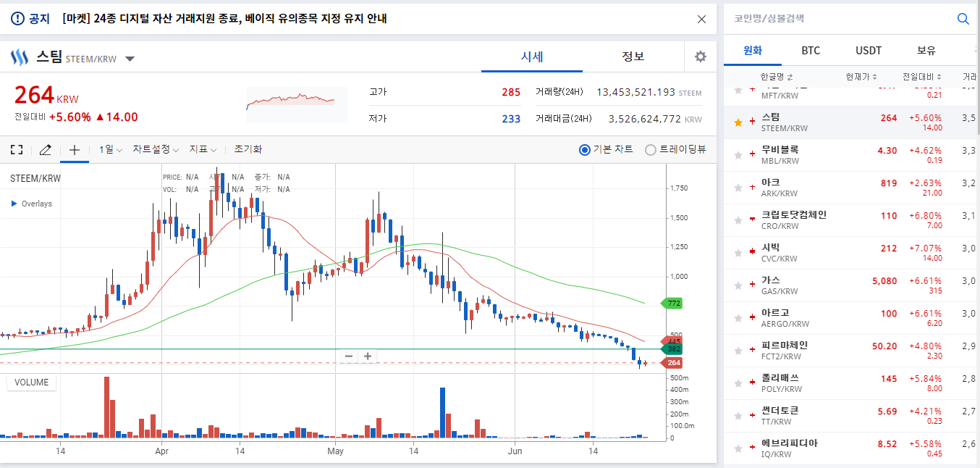Favorite 시빅 with its star
This screenshot has height=468, width=980.
(x=738, y=253)
